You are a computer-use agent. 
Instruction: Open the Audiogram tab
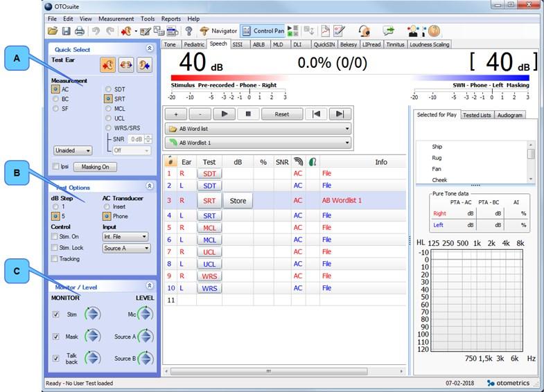(509, 115)
